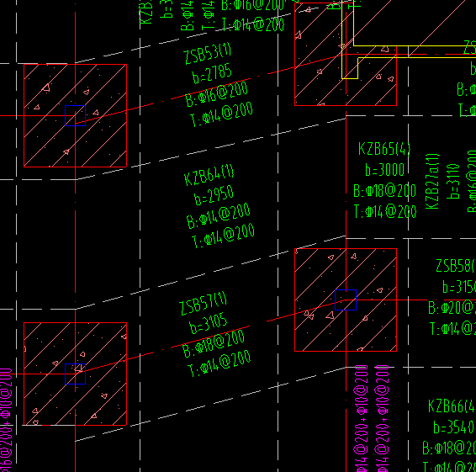Select the ZSB58( label at right edge
This screenshot has height=472, width=476.
(455, 266)
